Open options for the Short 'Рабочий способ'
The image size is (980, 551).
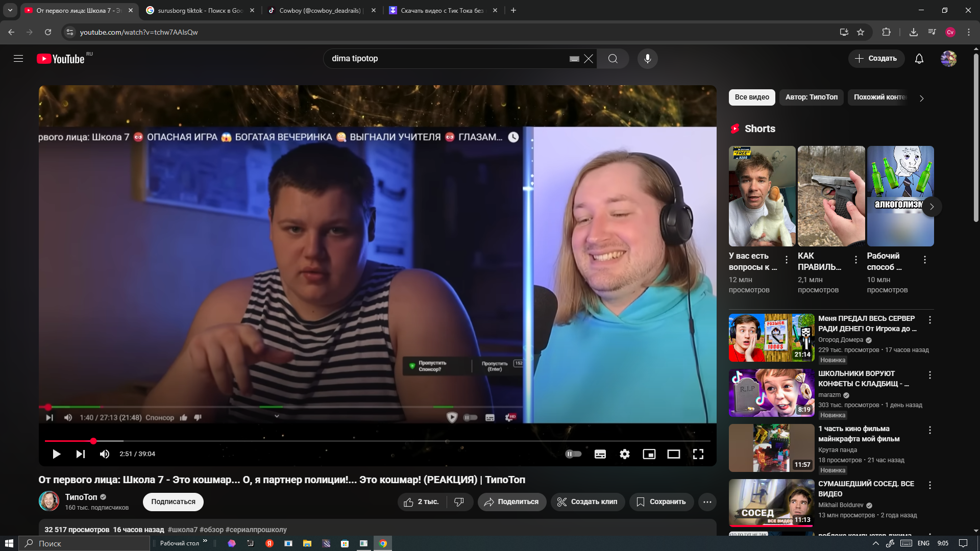[x=925, y=260]
